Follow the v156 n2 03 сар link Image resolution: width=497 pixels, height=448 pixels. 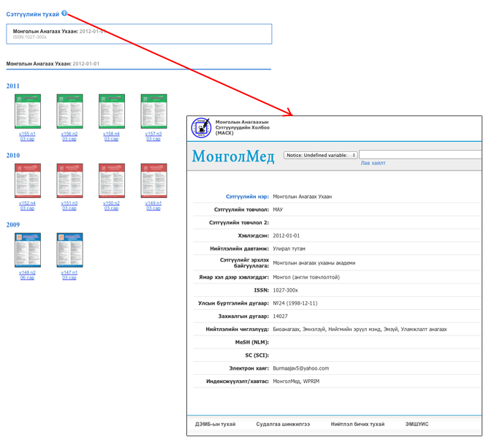click(x=69, y=137)
